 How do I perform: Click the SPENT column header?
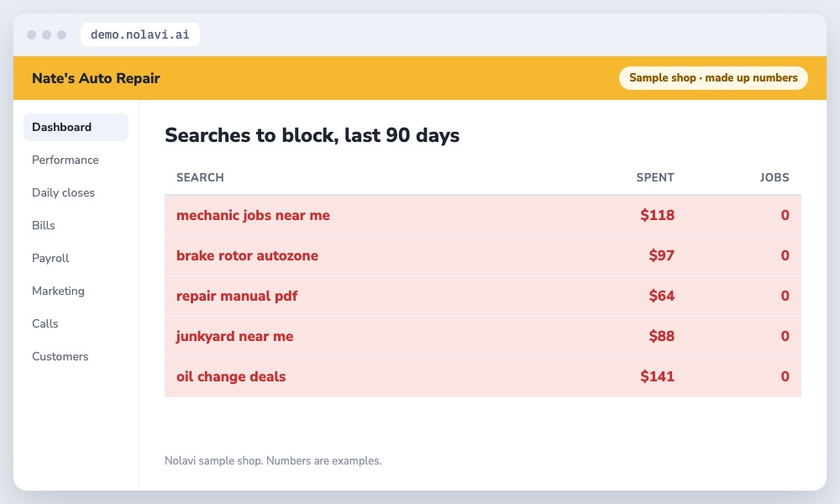[x=655, y=177]
